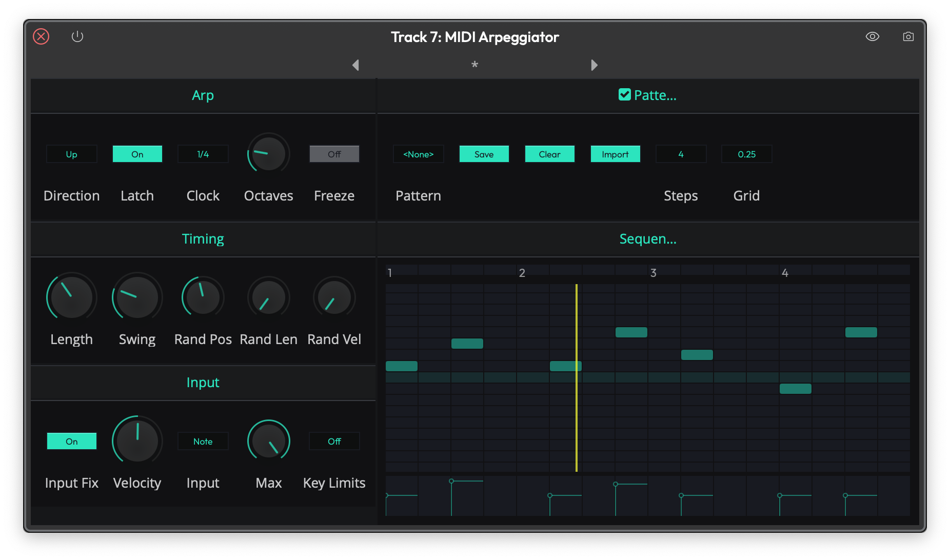Image resolution: width=950 pixels, height=560 pixels.
Task: Select the Input section header
Action: tap(203, 383)
